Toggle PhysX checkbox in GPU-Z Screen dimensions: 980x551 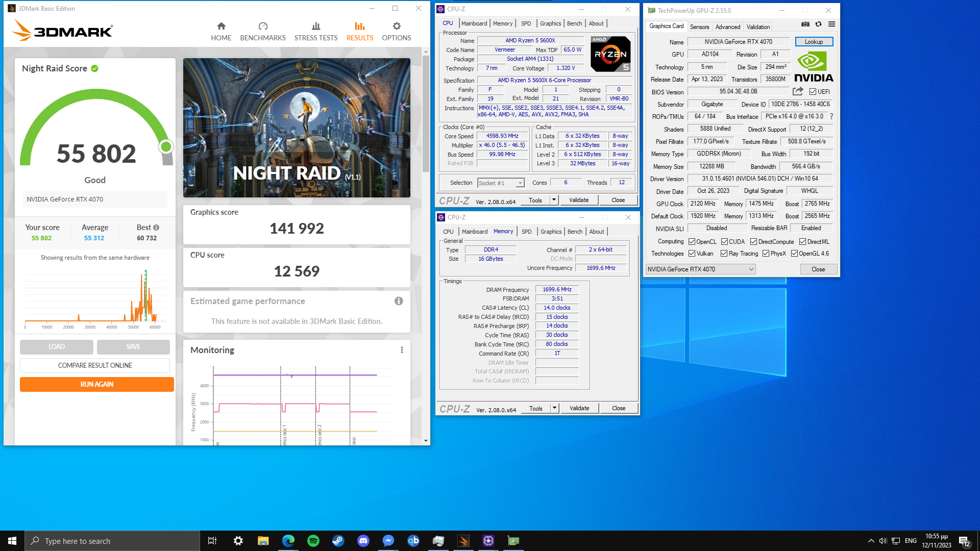tap(766, 254)
